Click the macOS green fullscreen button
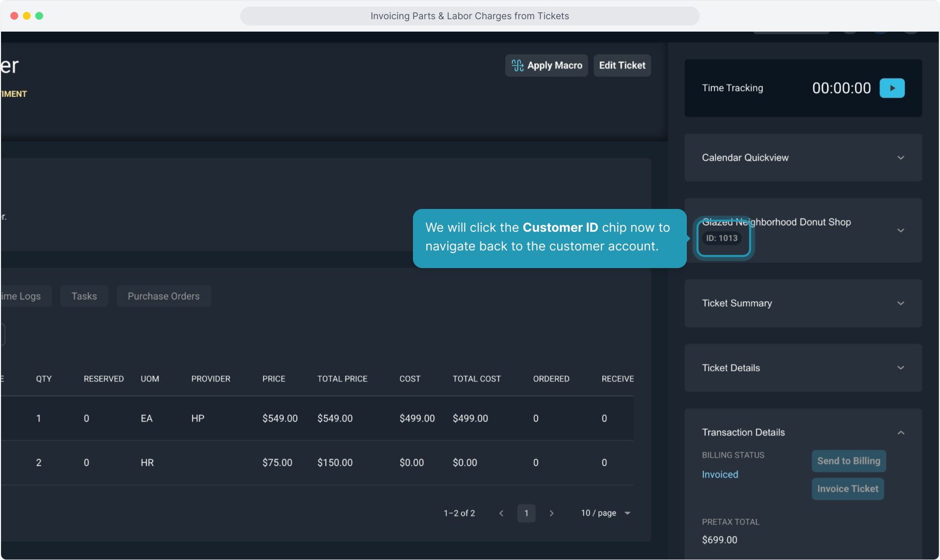The image size is (940, 560). point(39,16)
